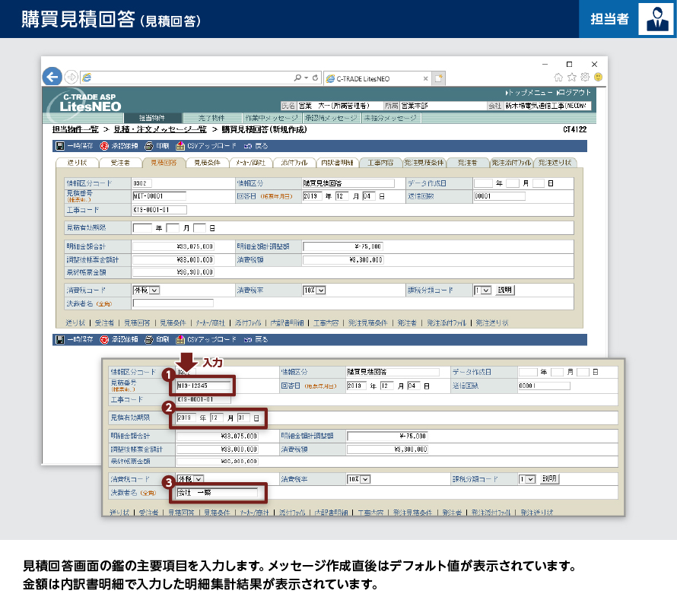Click 一時保存 save icon in upper toolbar
Screen dimensions: 677x616
tap(59, 146)
